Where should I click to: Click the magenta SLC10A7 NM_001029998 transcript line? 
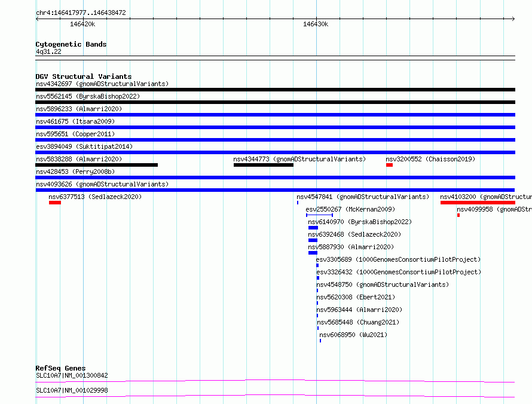pos(275,396)
